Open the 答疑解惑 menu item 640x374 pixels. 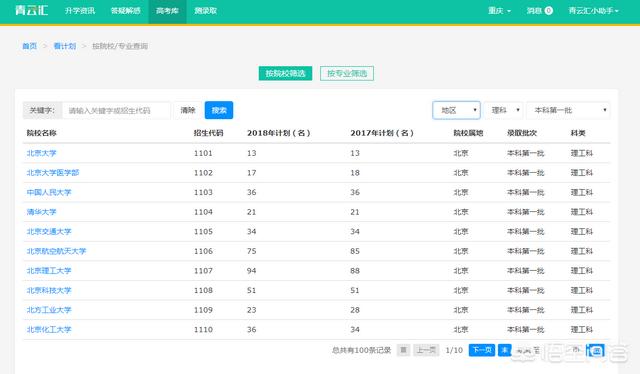[125, 11]
